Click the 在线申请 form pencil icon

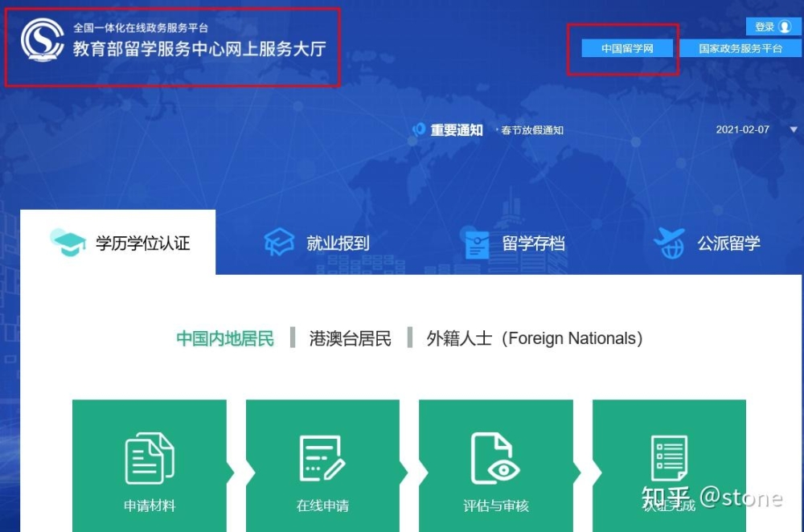(322, 458)
